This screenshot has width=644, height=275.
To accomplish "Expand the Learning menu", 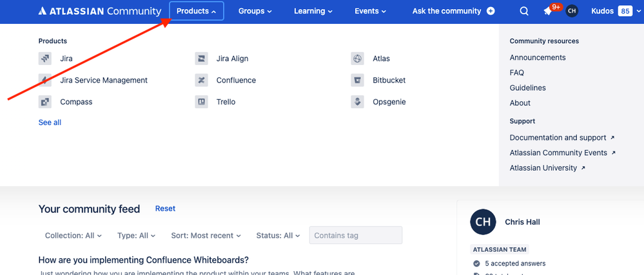I will 313,11.
